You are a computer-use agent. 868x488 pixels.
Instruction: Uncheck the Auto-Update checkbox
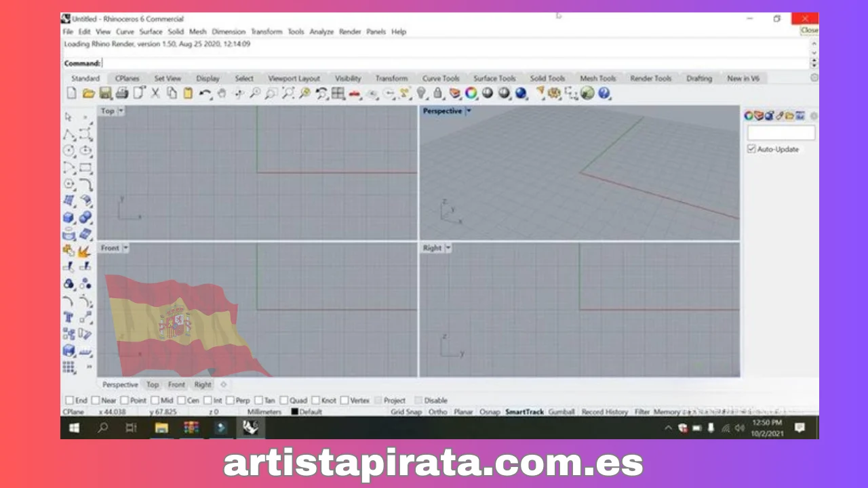[751, 149]
